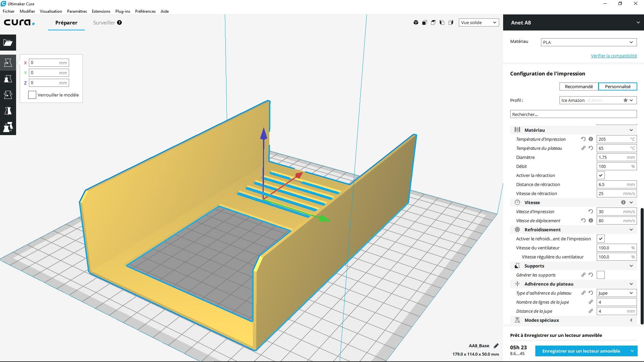
Task: Open the Per Model Settings tool
Action: point(8,127)
